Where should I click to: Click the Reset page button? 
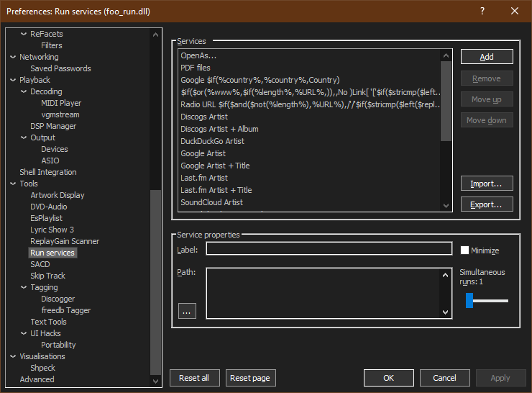[x=250, y=378]
